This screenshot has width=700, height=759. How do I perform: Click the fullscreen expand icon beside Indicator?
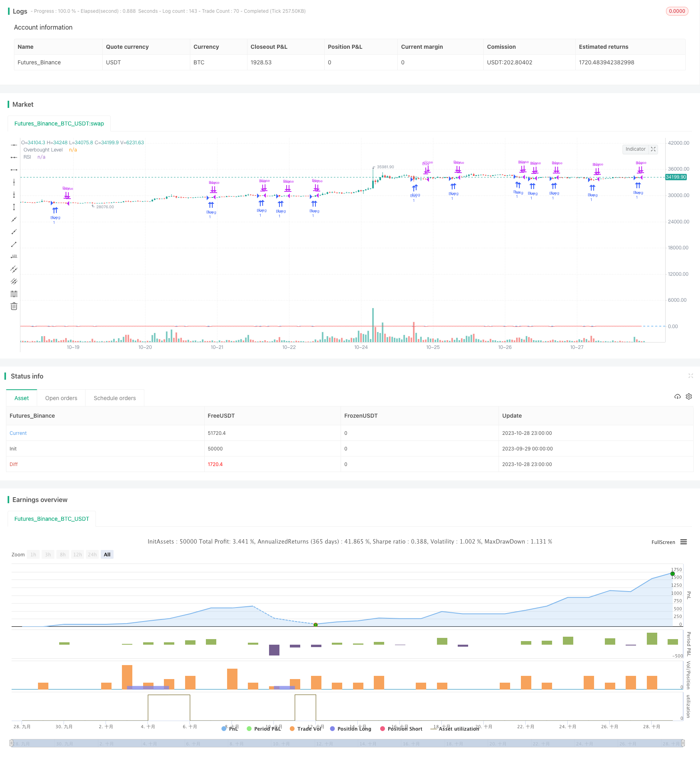[x=653, y=149]
